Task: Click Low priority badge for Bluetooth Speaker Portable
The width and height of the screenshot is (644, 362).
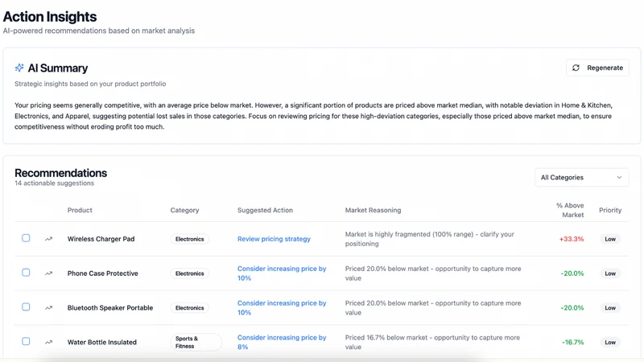Action: (x=610, y=308)
